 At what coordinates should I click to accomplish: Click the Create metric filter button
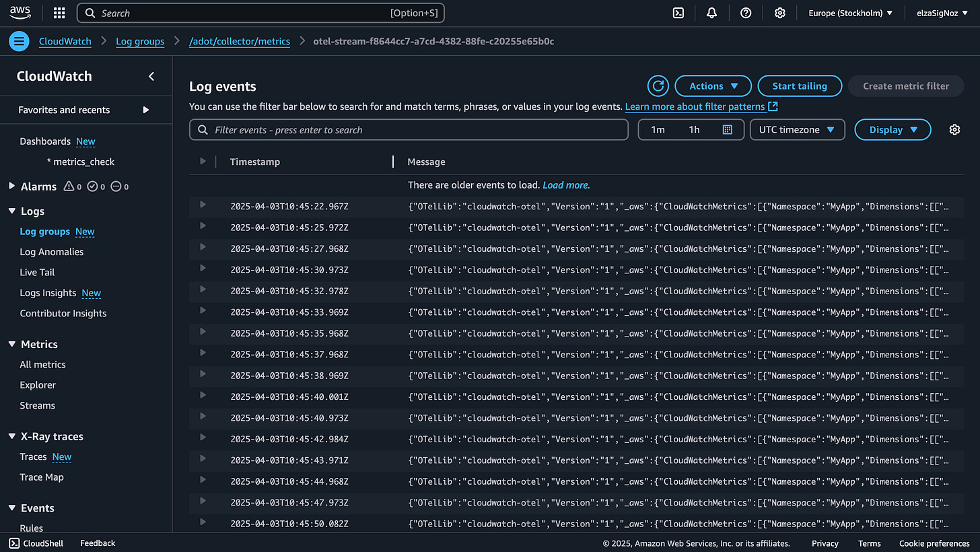click(x=906, y=86)
